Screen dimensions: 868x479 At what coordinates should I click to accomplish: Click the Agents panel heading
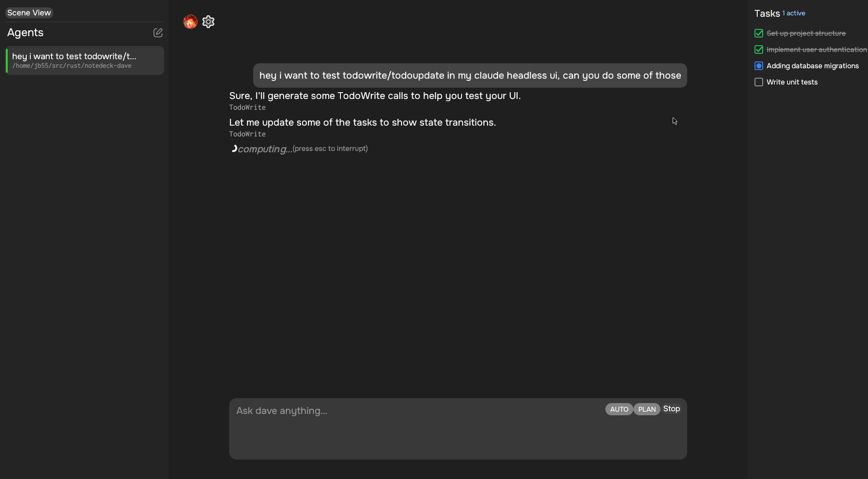tap(25, 33)
